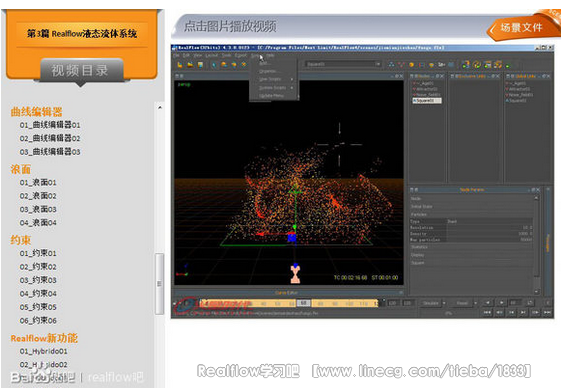Click the sidebar scrollbar up arrow
This screenshot has width=569, height=388.
pos(160,108)
